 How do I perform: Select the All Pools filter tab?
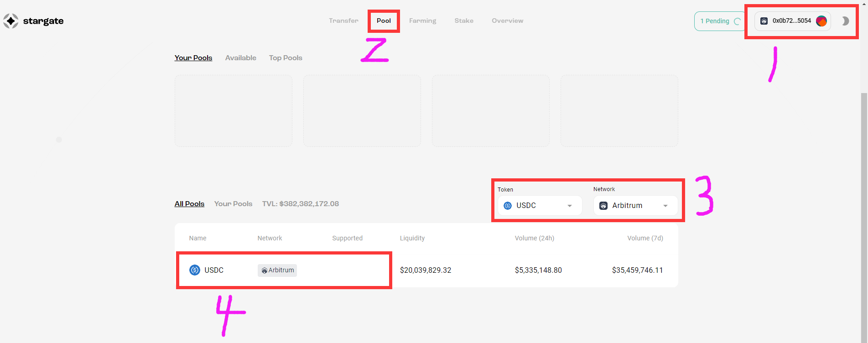click(x=189, y=204)
